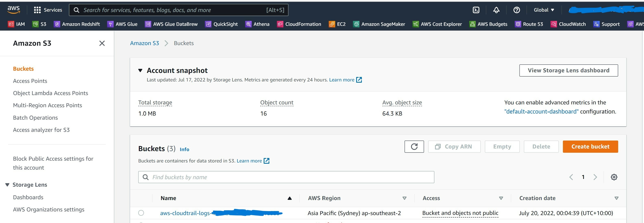The image size is (644, 223).
Task: Select the aws-cloudtrail-logs bucket radio button
Action: point(141,213)
